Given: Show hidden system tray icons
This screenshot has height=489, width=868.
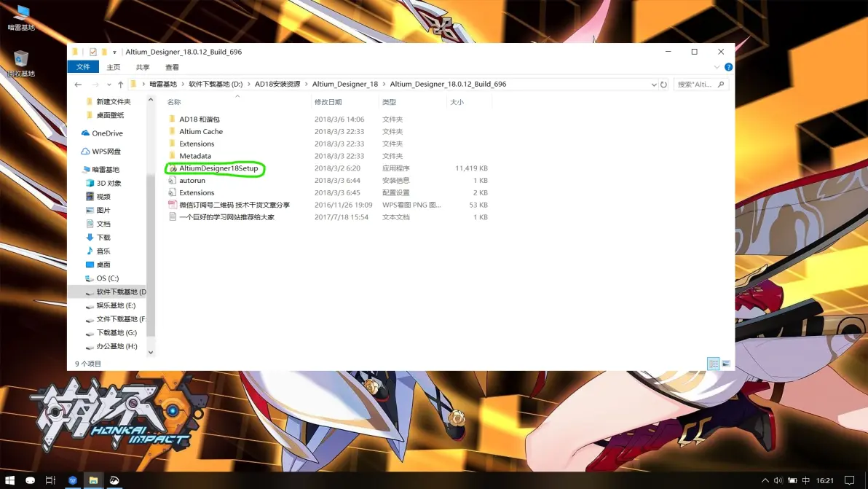Looking at the screenshot, I should pyautogui.click(x=765, y=480).
